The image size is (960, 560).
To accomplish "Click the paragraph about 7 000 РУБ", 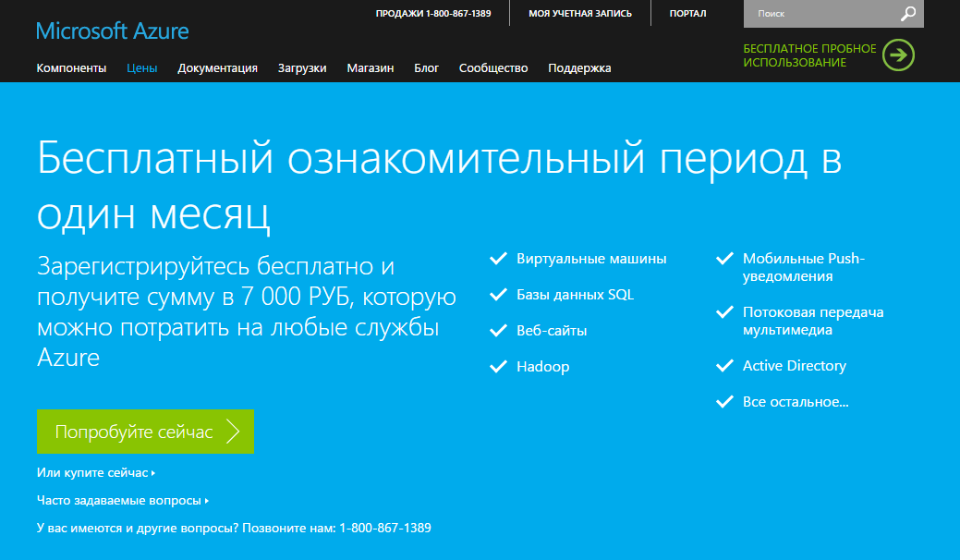I will [x=246, y=312].
